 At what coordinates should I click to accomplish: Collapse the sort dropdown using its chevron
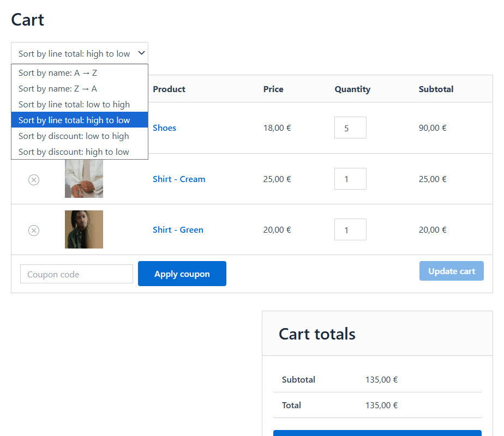pyautogui.click(x=141, y=53)
